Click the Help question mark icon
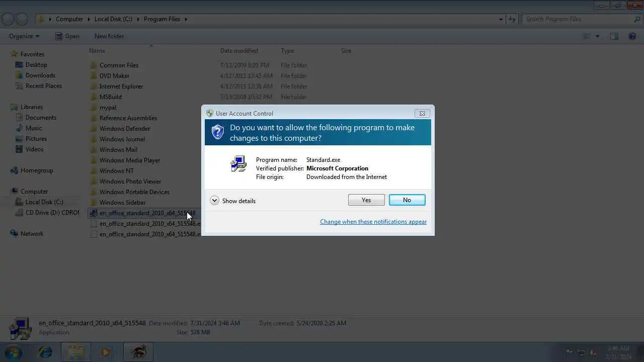The width and height of the screenshot is (644, 362). (x=632, y=36)
